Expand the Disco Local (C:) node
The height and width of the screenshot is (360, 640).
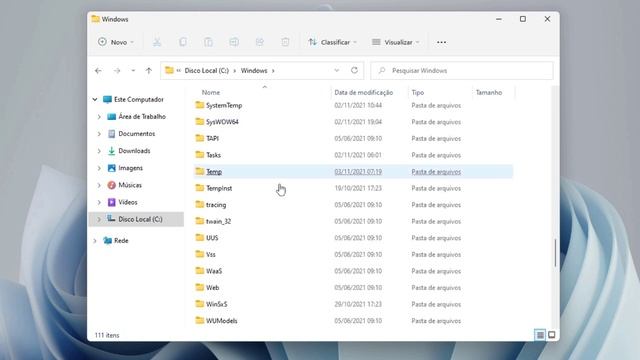point(99,219)
